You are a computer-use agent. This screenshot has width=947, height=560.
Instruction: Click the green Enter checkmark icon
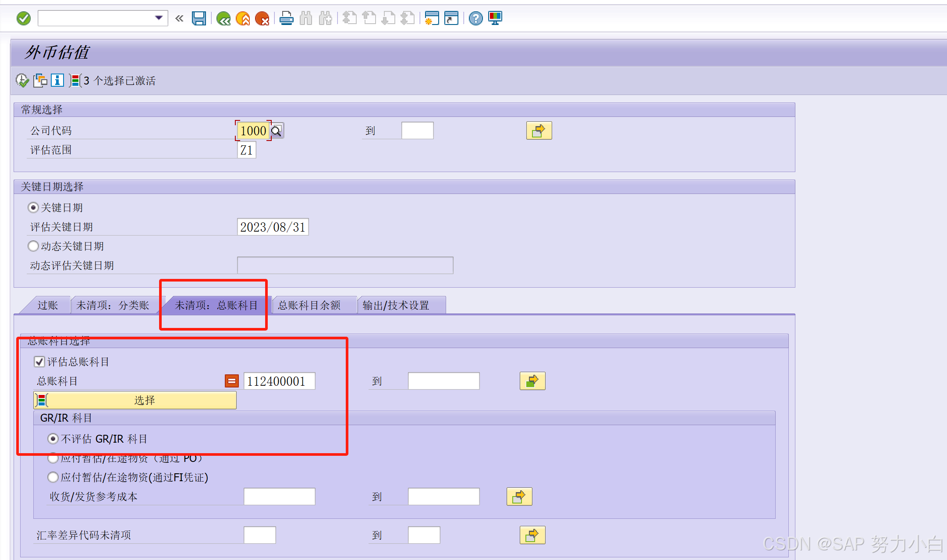[24, 18]
